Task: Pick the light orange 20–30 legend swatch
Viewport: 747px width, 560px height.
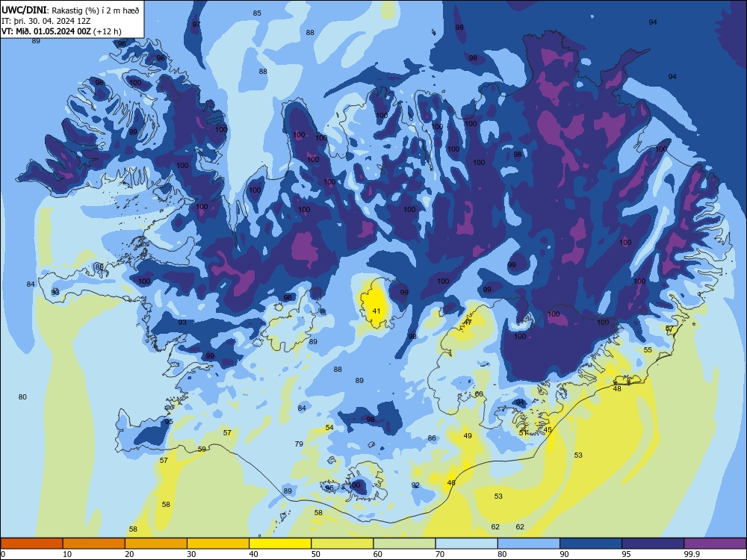Action: [156, 544]
